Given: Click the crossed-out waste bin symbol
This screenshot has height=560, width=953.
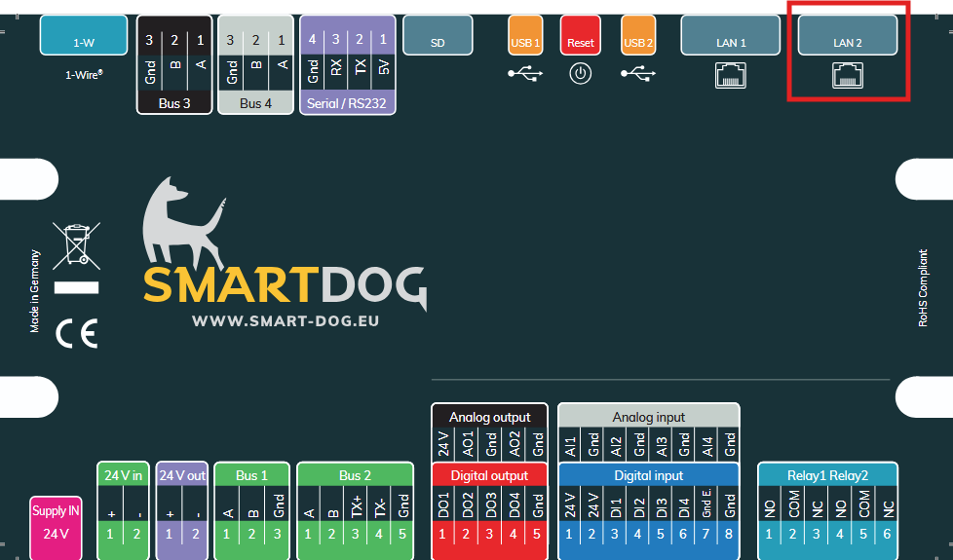Looking at the screenshot, I should click(x=75, y=246).
